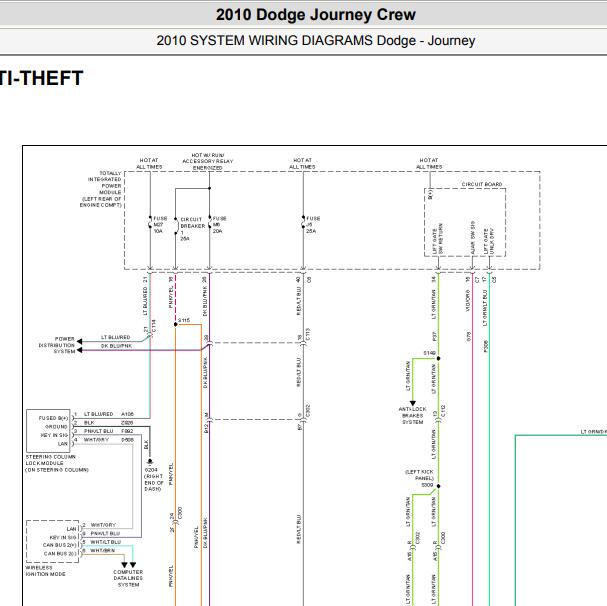Select the "CIRCUIT BREAKER 1 25A" label
The height and width of the screenshot is (606, 607).
click(x=192, y=229)
